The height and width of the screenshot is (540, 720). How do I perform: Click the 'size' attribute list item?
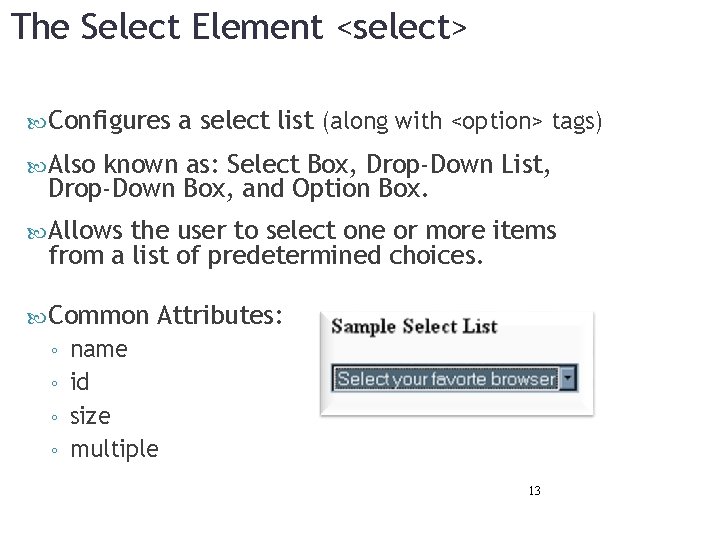(90, 416)
